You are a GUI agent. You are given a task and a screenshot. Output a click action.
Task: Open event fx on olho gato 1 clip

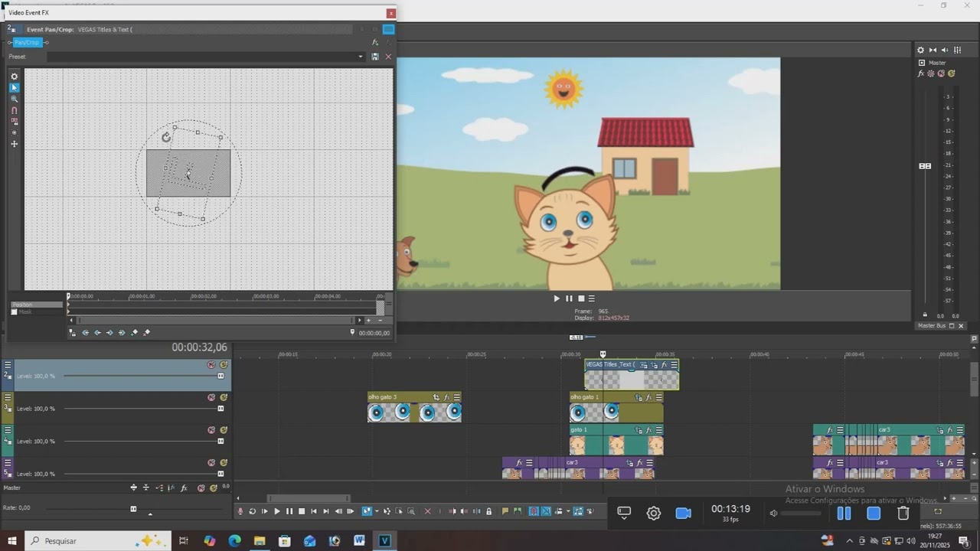point(649,398)
